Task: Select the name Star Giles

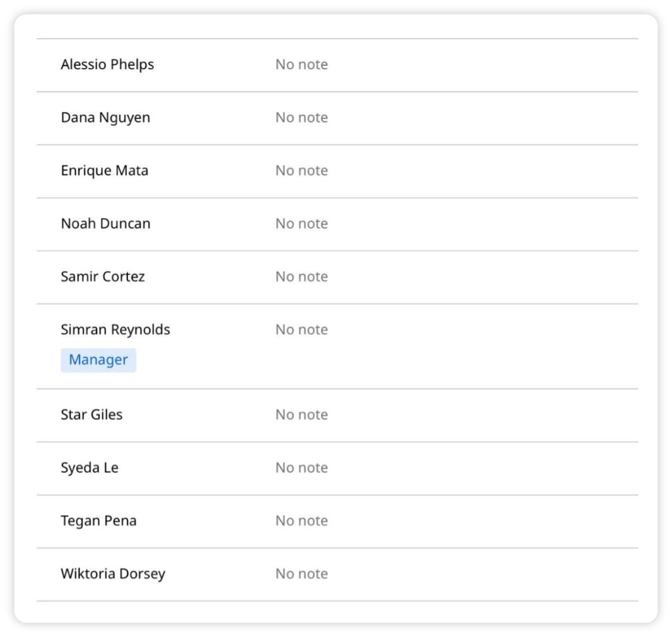Action: pos(91,414)
